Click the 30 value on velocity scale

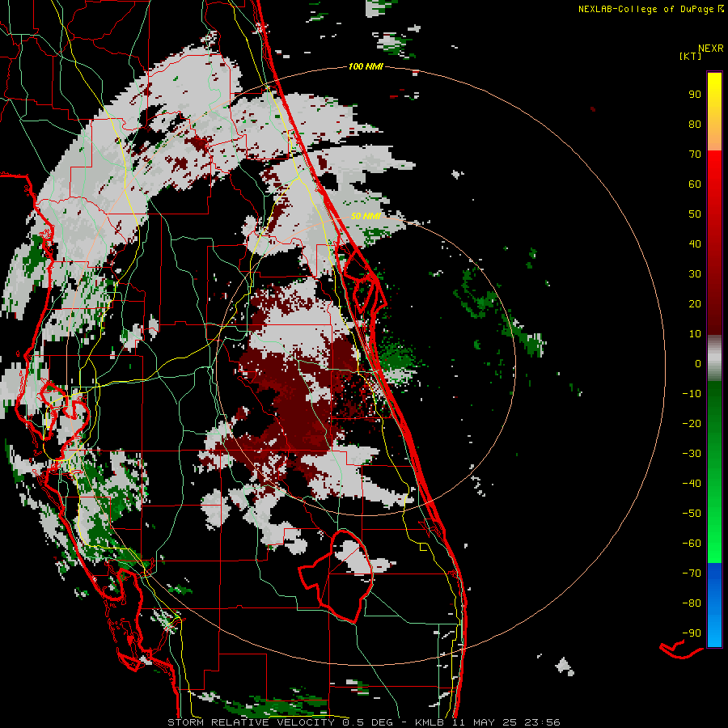[695, 274]
